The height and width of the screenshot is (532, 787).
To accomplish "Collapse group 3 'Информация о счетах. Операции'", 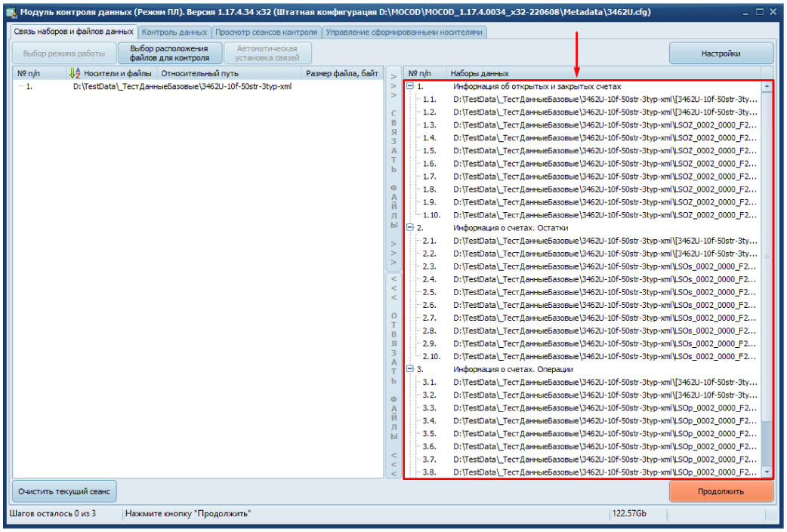I will (410, 369).
